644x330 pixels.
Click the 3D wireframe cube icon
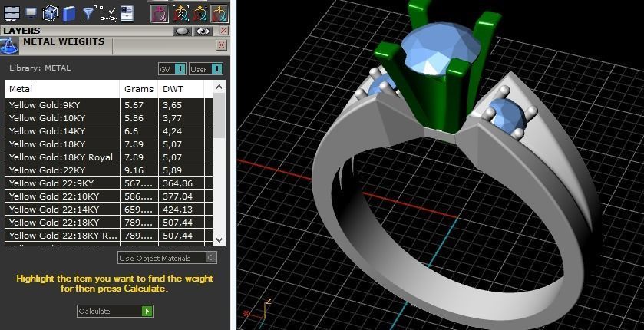tap(50, 13)
